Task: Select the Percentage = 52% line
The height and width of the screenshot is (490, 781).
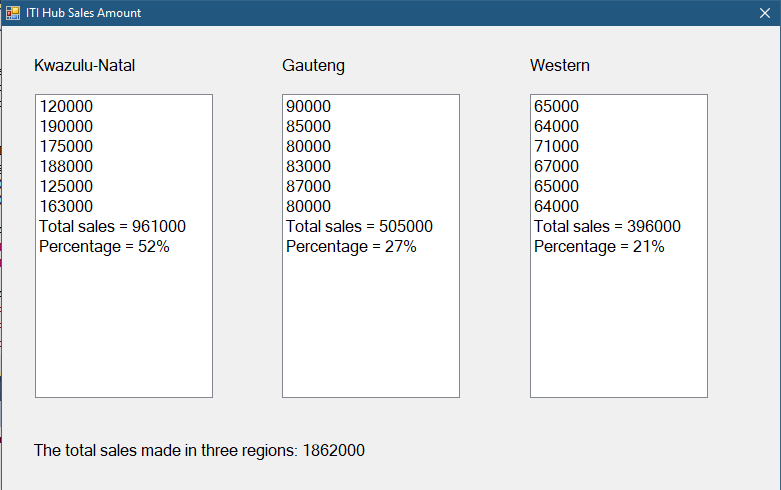Action: pyautogui.click(x=104, y=247)
